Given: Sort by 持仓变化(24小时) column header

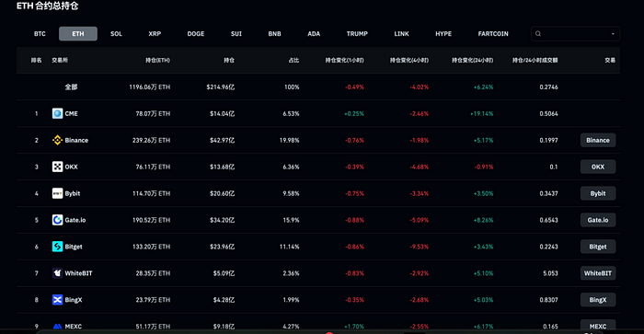Looking at the screenshot, I should click(x=472, y=61).
